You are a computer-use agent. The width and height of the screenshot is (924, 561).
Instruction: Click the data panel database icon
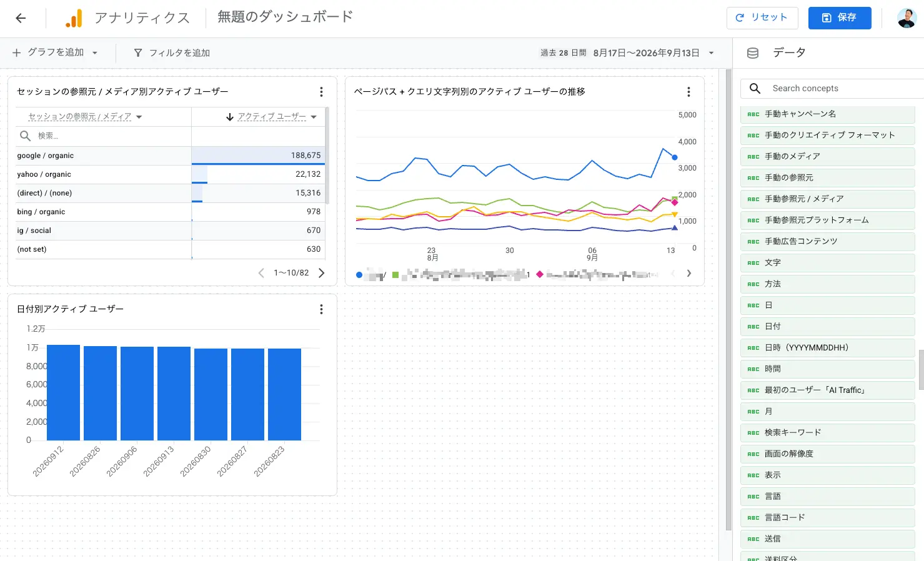pyautogui.click(x=753, y=53)
